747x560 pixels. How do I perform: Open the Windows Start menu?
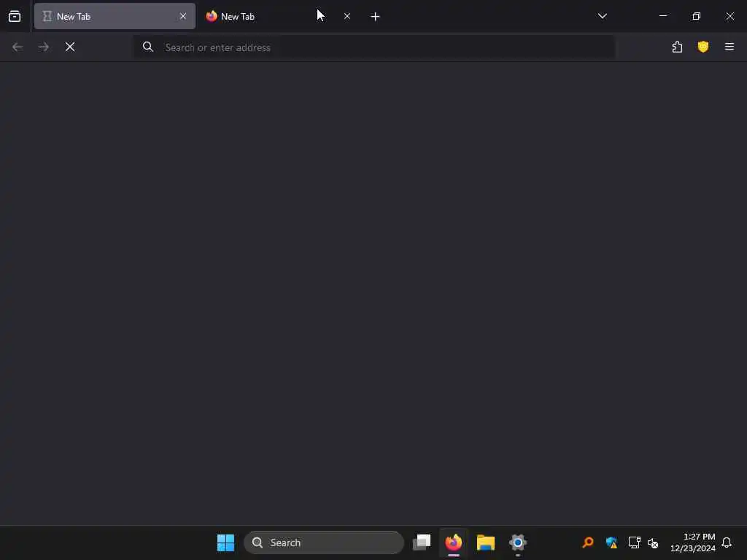tap(226, 542)
